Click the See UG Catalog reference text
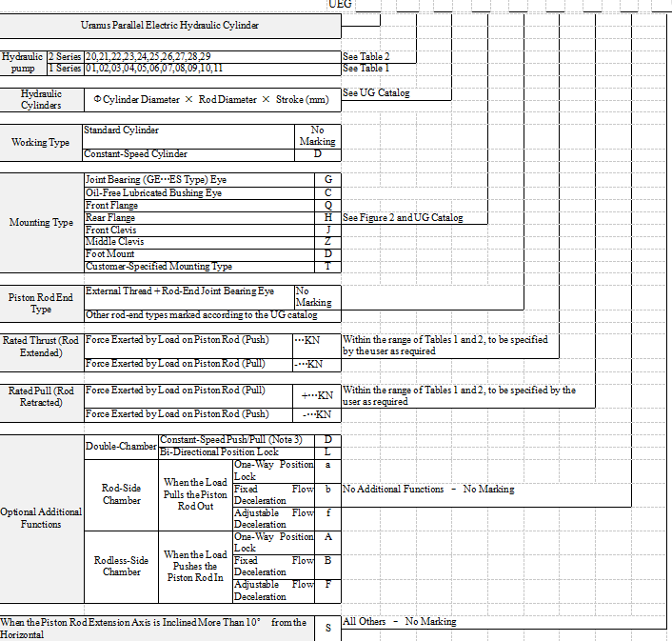The width and height of the screenshot is (672, 641). (x=376, y=93)
